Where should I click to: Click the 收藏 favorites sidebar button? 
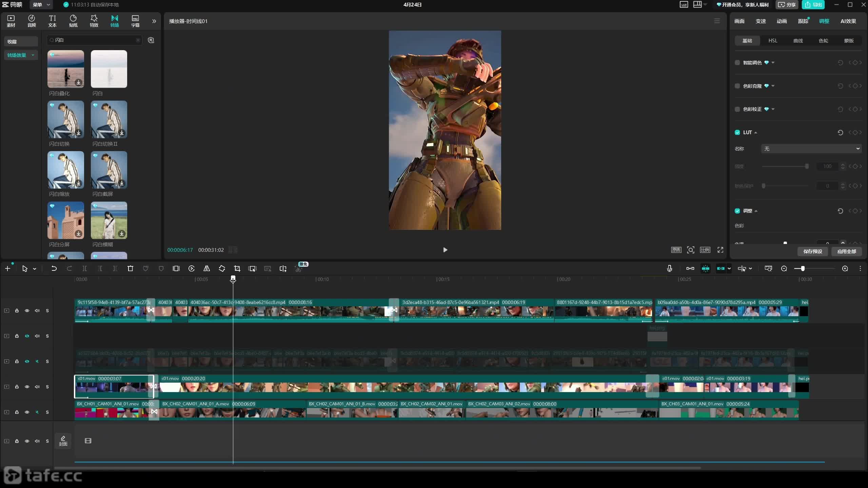pyautogui.click(x=20, y=41)
